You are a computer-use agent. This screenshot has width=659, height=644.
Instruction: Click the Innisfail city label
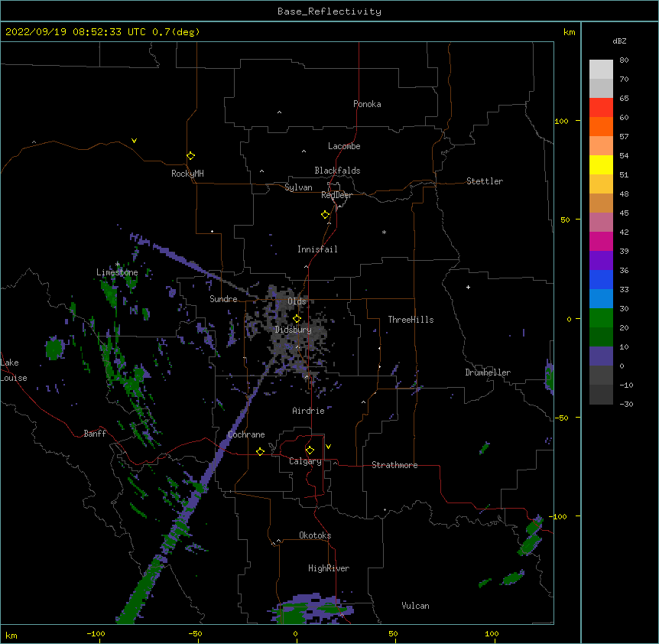[317, 249]
